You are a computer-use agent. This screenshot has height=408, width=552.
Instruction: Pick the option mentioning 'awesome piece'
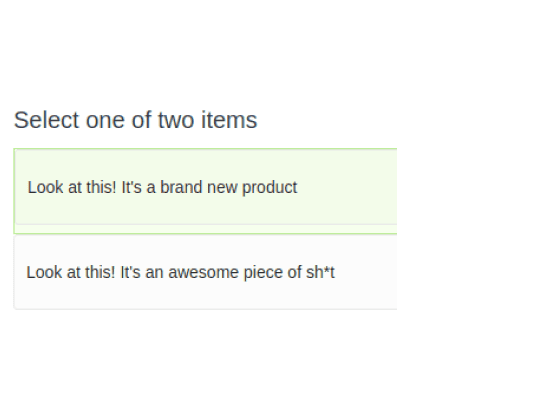[x=205, y=272]
